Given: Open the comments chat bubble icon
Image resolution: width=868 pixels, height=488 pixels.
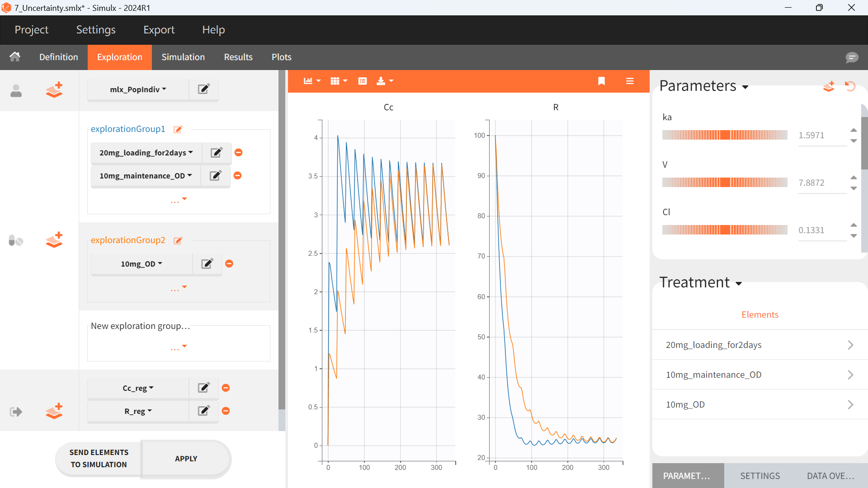Looking at the screenshot, I should (852, 57).
